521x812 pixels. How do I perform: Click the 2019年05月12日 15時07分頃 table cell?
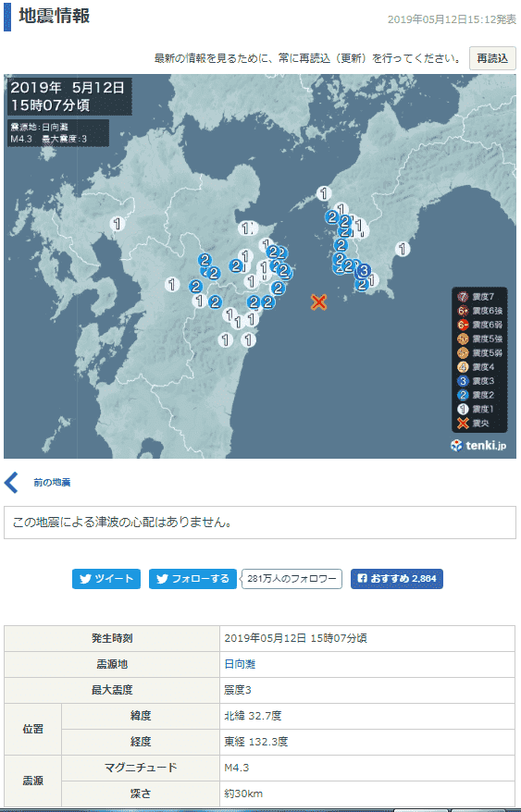367,638
